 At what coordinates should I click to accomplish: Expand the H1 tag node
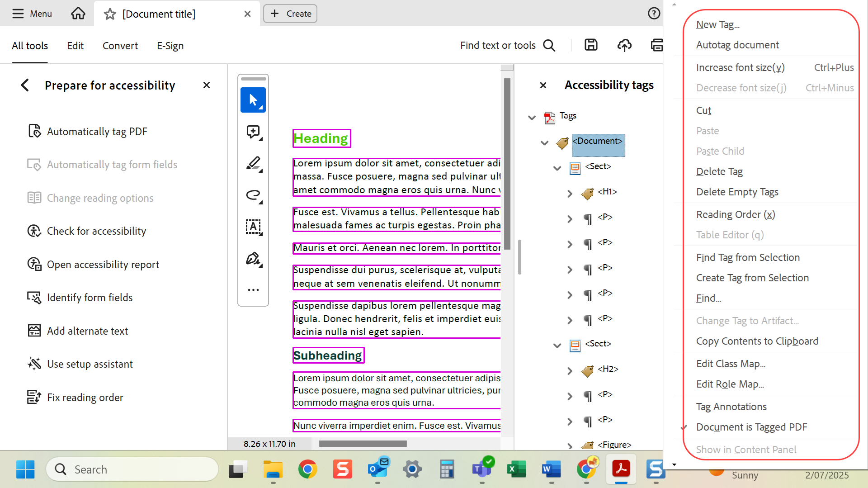(570, 194)
